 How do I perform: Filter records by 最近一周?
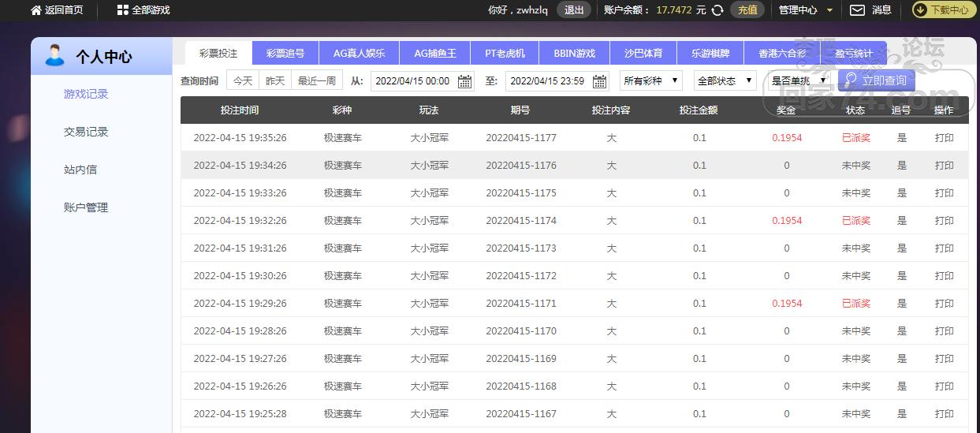pos(317,80)
